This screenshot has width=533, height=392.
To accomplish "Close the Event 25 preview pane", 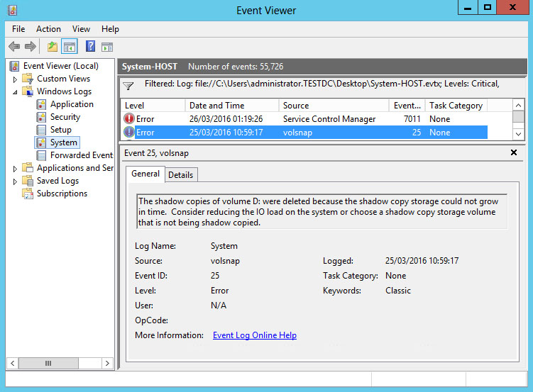I will pyautogui.click(x=514, y=152).
